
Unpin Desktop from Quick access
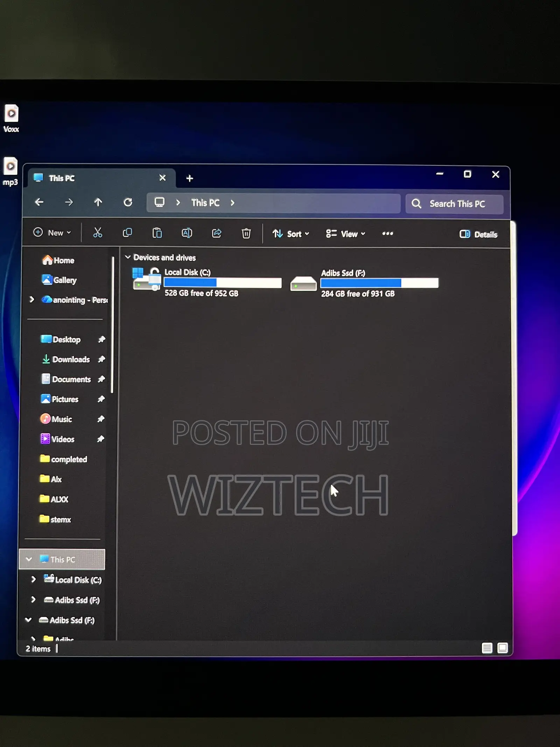pyautogui.click(x=101, y=339)
